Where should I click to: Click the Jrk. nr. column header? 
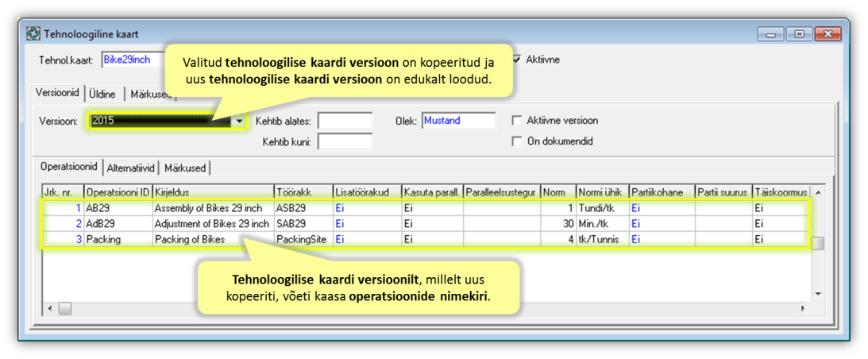point(63,192)
